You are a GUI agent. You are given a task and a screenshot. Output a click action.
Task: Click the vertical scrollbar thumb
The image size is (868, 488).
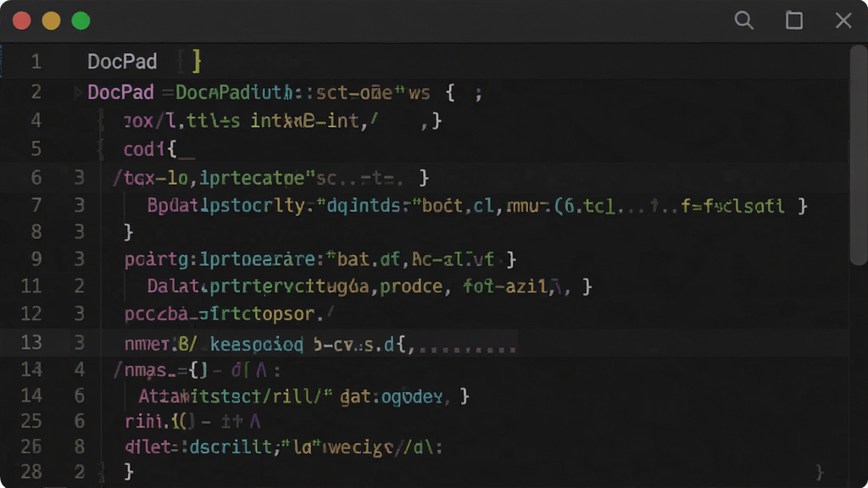[859, 155]
